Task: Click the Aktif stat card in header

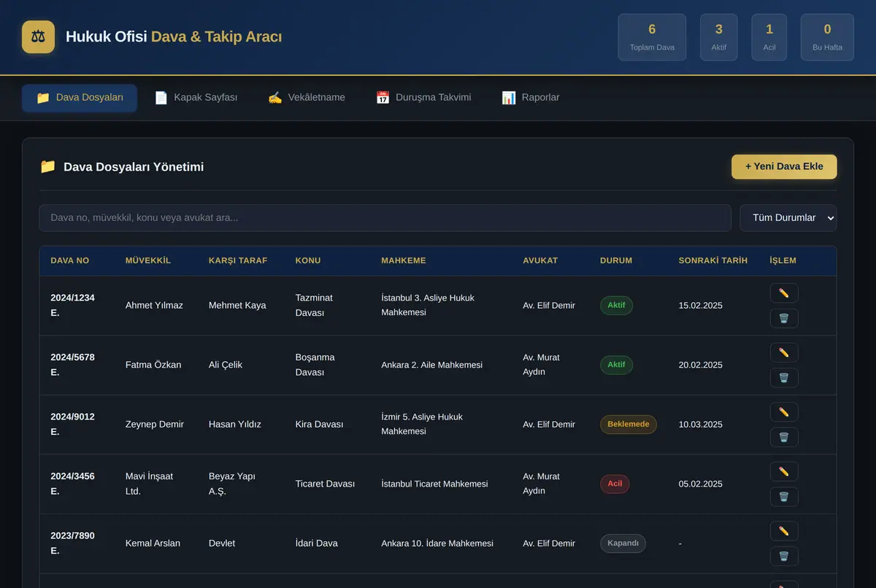Action: [x=719, y=37]
